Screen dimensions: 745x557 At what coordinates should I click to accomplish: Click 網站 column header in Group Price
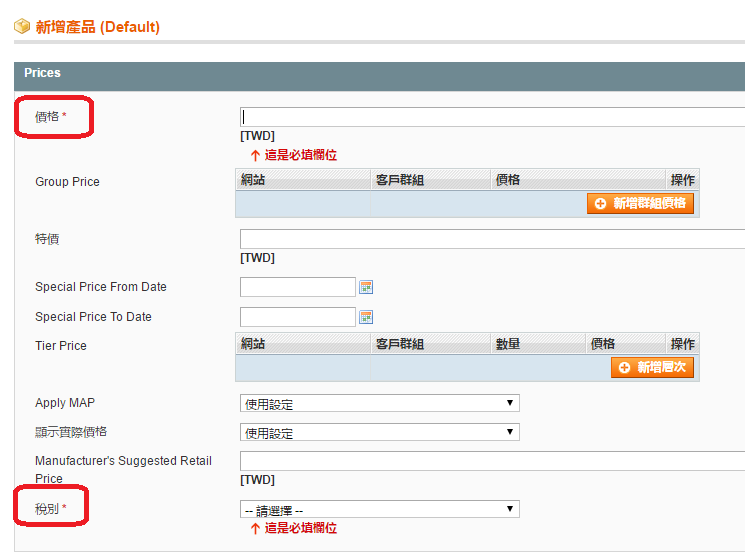point(253,181)
